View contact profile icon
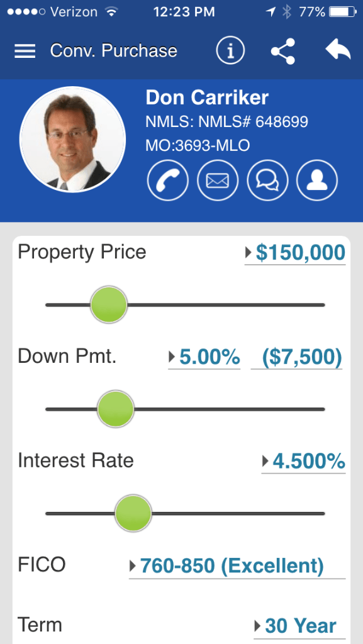 (x=317, y=180)
